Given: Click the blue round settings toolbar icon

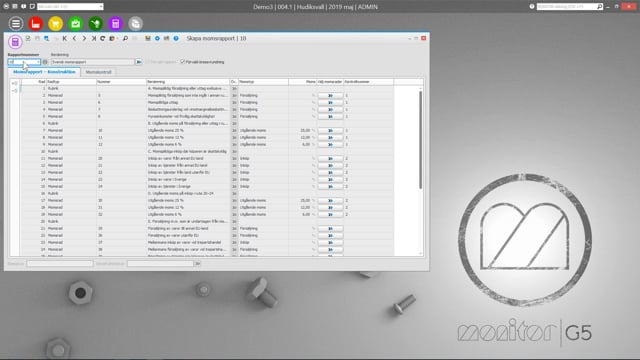Looking at the screenshot, I should (157, 38).
